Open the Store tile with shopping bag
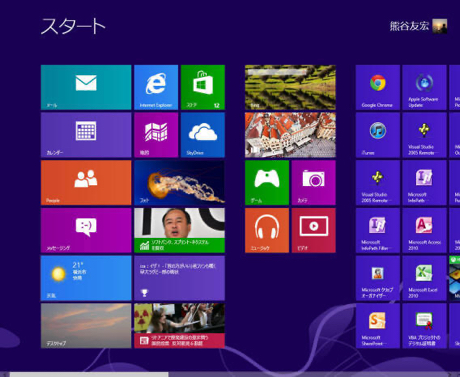 pyautogui.click(x=203, y=87)
